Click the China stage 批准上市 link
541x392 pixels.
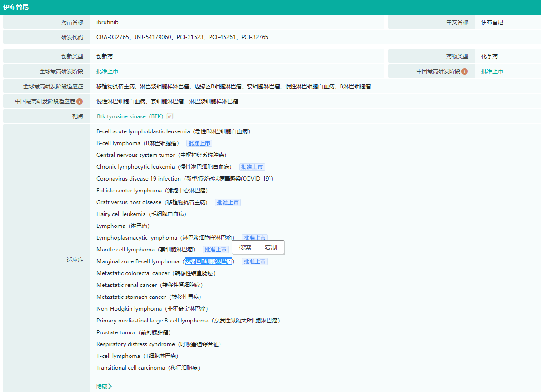(x=492, y=71)
